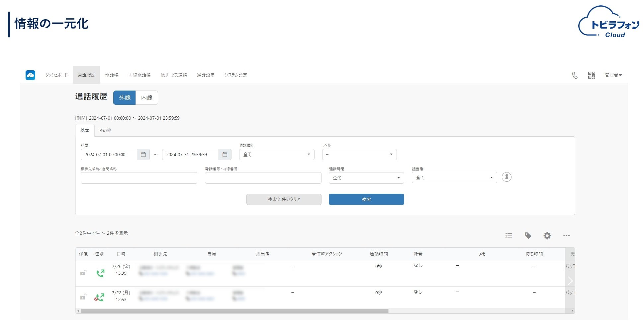
Task: Click the horizontal scrollbar under table
Action: (234, 311)
